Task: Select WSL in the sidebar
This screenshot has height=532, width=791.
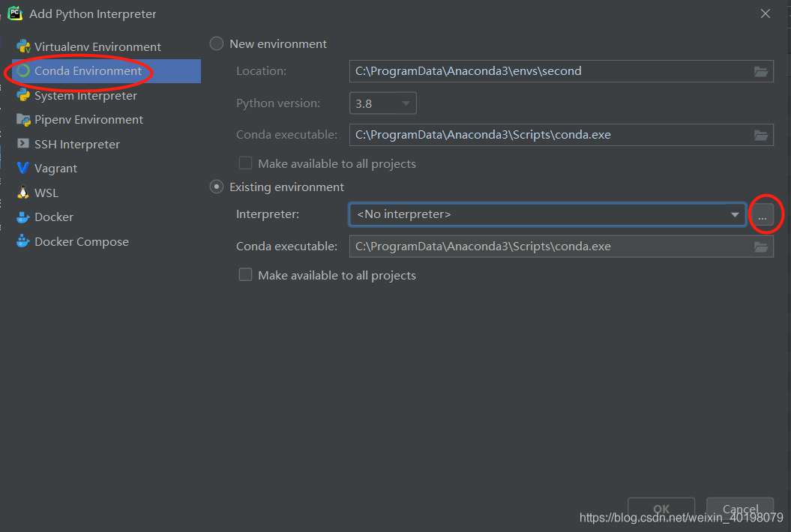Action: 106,193
